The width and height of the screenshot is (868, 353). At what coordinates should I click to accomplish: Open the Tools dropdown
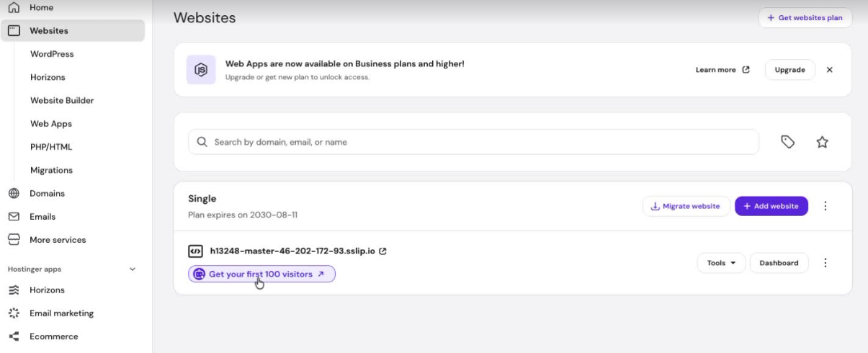pos(721,263)
